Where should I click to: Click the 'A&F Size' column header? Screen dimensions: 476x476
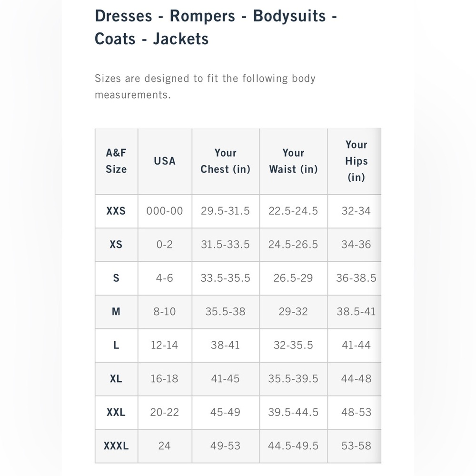(x=116, y=161)
